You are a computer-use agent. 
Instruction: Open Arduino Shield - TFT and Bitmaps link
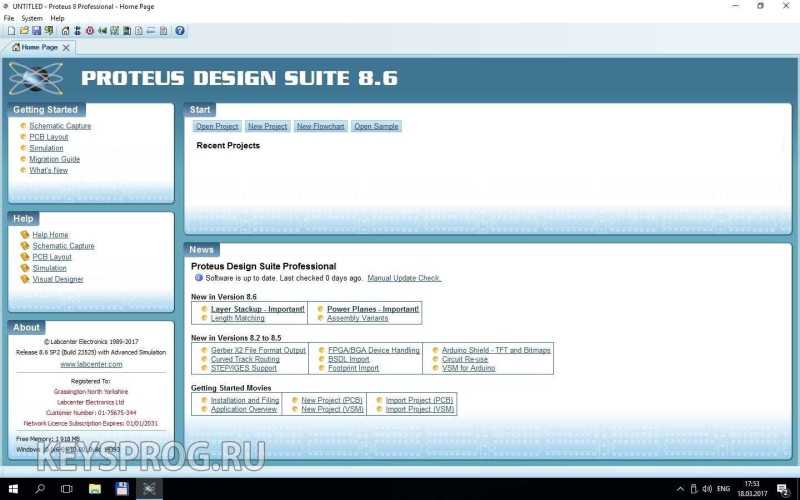[496, 351]
